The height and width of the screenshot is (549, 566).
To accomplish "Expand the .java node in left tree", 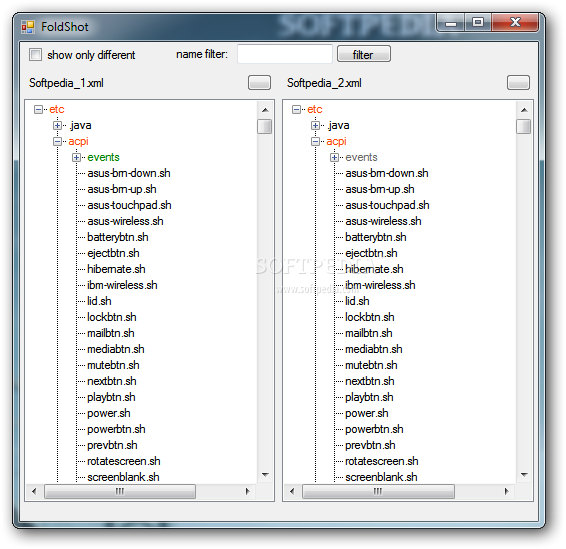I will pos(57,126).
